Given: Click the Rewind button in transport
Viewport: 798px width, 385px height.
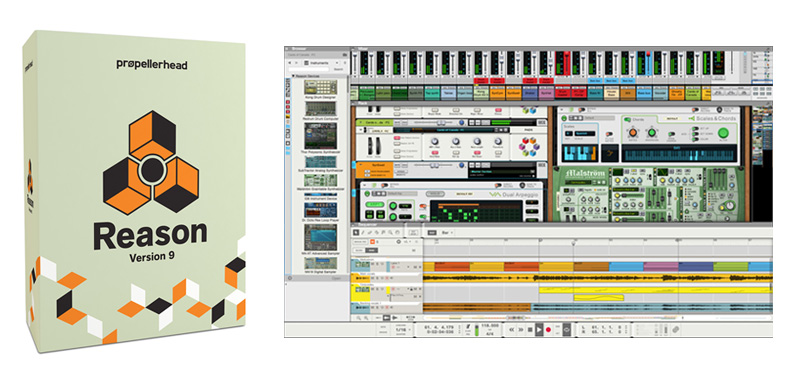Looking at the screenshot, I should pos(511,329).
